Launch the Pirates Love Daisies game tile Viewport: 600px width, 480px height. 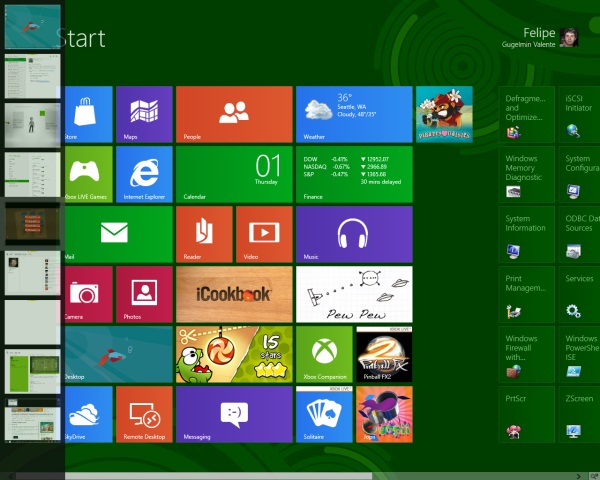point(444,114)
